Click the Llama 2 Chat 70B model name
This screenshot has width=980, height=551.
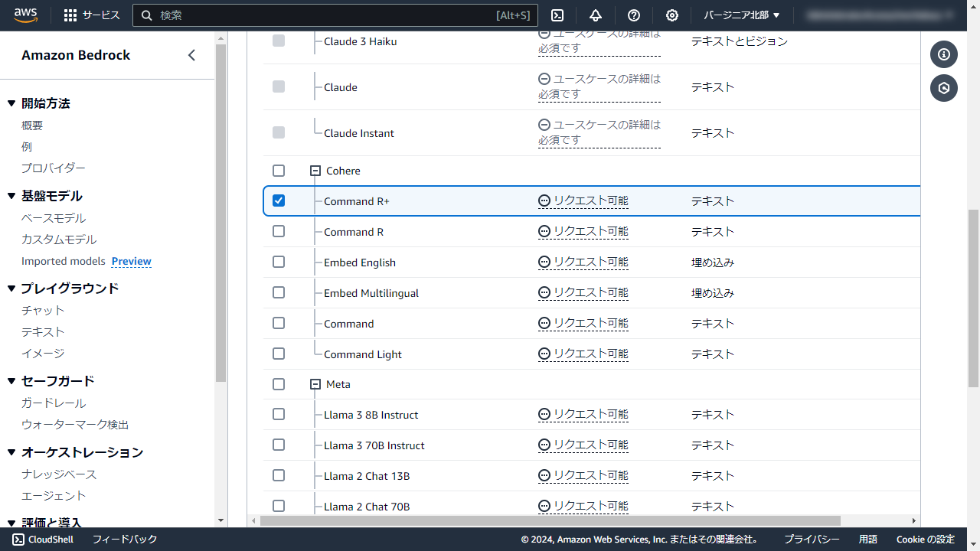tap(367, 507)
